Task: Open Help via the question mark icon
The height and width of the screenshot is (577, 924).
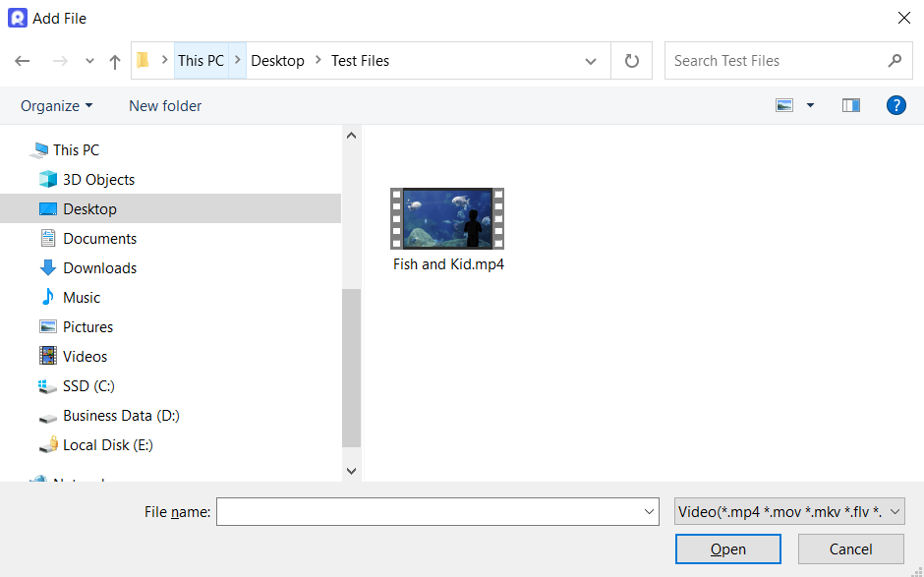Action: 895,105
